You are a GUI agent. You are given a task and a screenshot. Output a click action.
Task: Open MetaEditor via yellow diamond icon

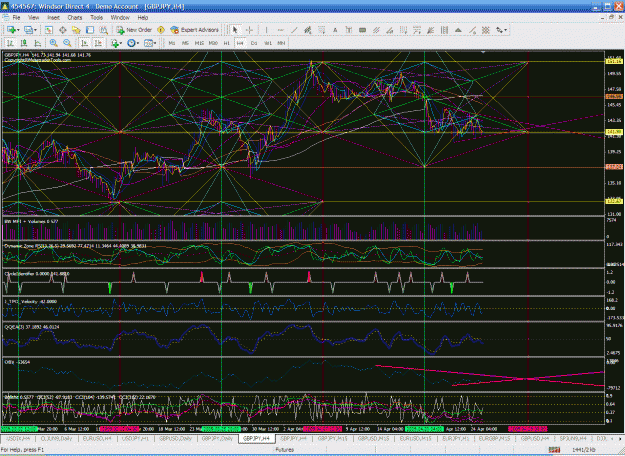coord(161,30)
